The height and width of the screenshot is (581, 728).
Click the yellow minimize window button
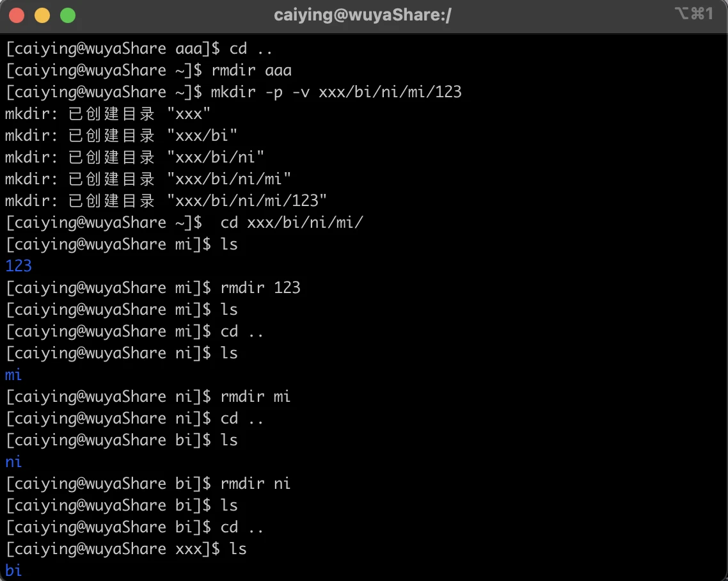coord(42,15)
